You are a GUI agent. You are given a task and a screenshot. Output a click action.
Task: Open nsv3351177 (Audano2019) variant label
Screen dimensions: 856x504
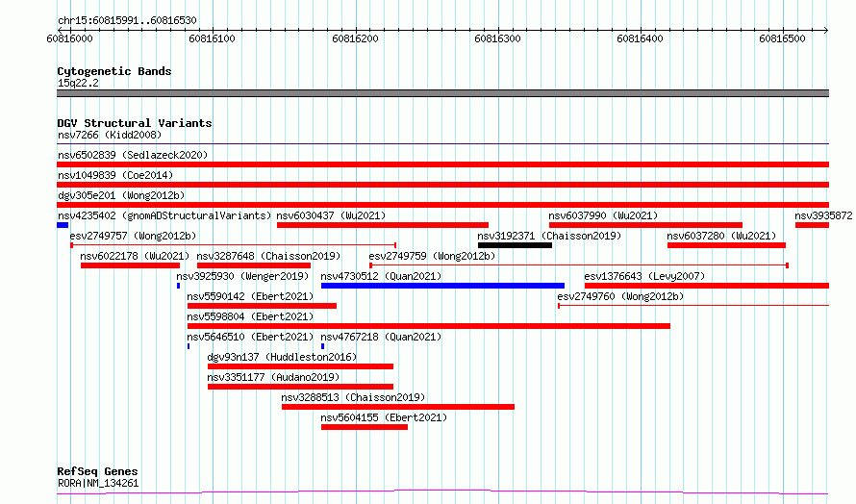[x=273, y=377]
